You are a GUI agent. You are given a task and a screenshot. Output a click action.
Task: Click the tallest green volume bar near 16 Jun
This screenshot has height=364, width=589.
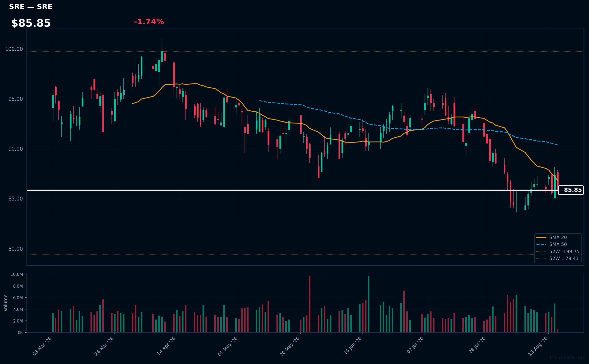tap(369, 304)
